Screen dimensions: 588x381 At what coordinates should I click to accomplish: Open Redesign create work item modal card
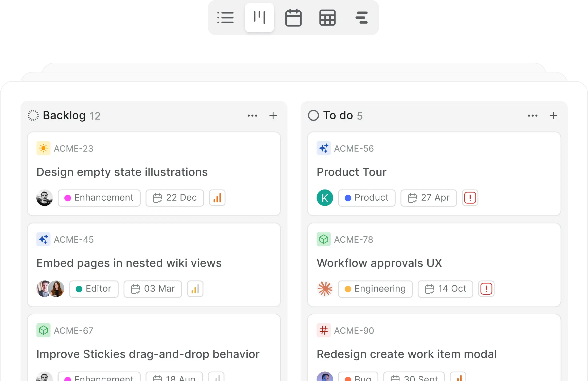click(406, 354)
